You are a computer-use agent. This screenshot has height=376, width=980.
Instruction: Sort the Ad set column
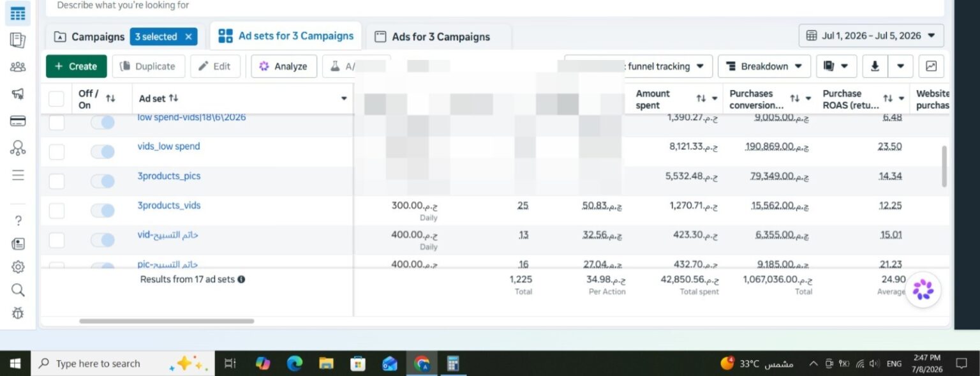coord(174,98)
